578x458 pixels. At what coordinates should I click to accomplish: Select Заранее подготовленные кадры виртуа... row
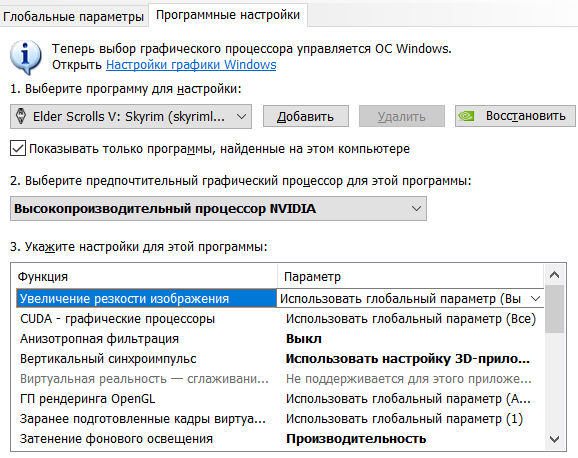coord(280,419)
